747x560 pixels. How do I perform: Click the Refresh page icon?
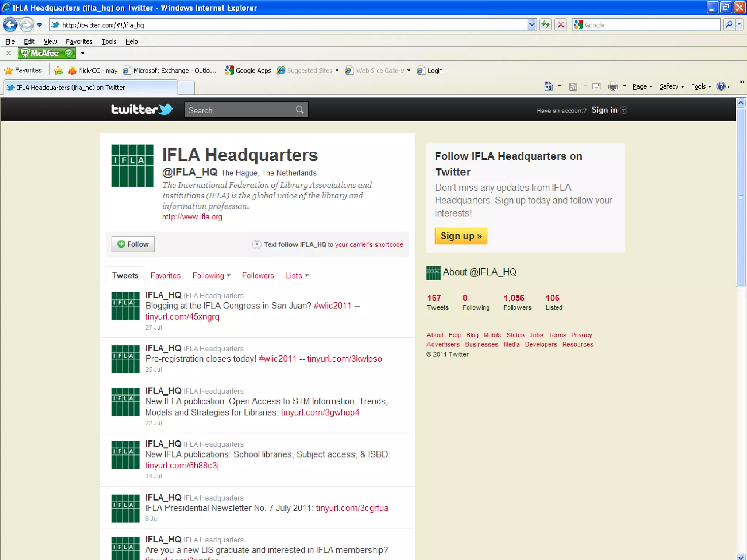click(x=545, y=25)
